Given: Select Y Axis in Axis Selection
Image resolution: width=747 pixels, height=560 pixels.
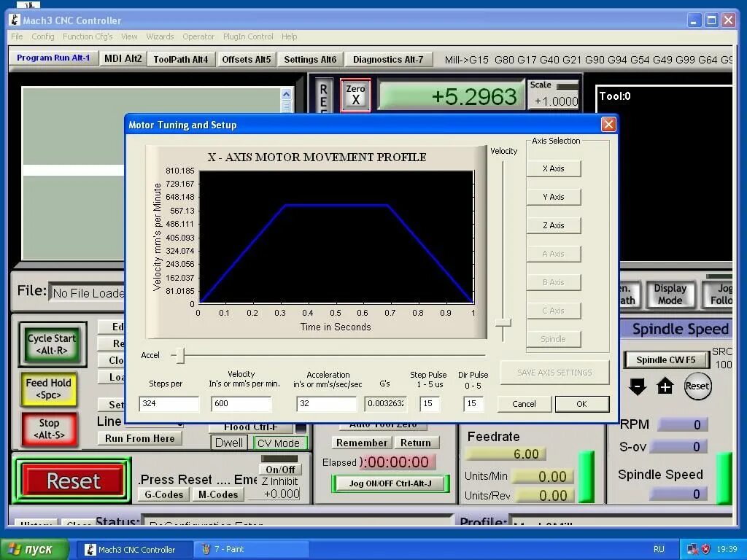Looking at the screenshot, I should pyautogui.click(x=554, y=197).
